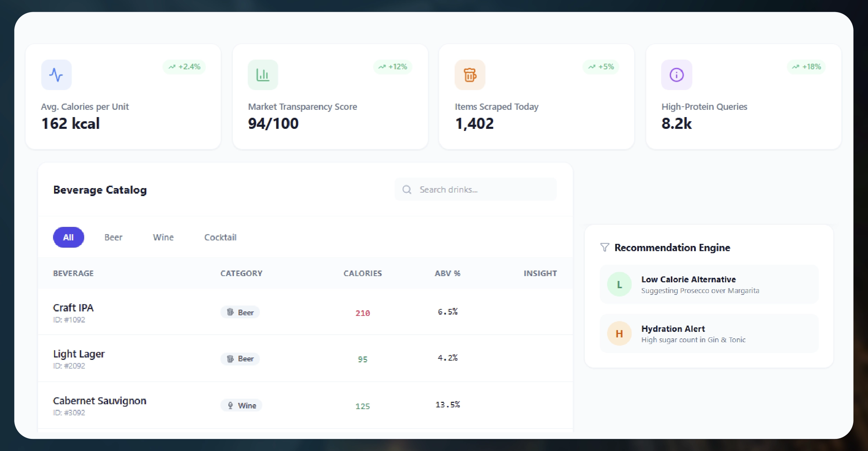This screenshot has width=868, height=451.
Task: Switch to the Beer filter tab
Action: pyautogui.click(x=113, y=237)
